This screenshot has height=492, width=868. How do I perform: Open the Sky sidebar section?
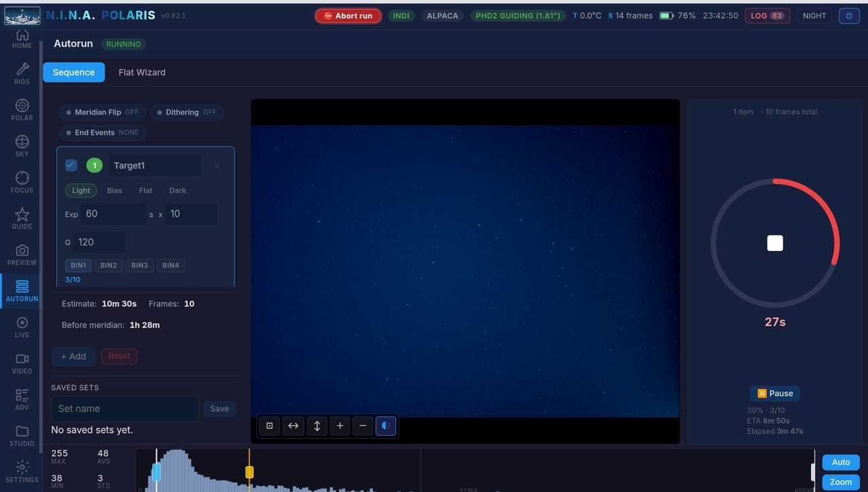[22, 145]
